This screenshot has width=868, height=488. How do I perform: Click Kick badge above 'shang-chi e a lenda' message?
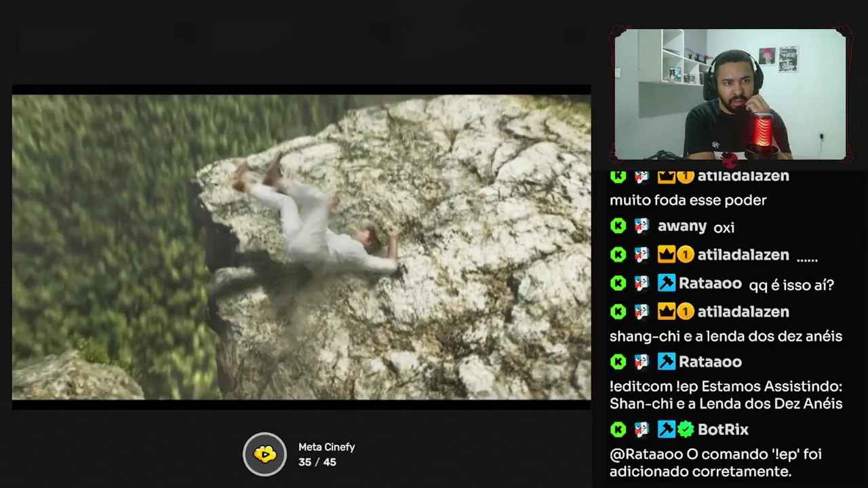click(x=618, y=312)
